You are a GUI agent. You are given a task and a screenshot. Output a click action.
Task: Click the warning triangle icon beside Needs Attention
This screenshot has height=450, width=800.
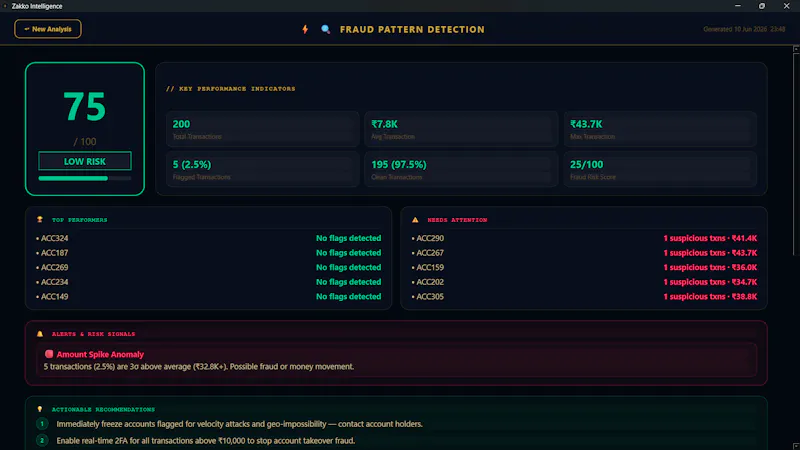coord(415,220)
